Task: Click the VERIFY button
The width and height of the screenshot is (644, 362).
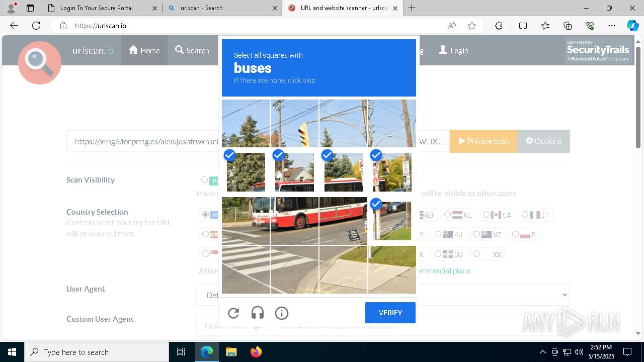Action: point(390,313)
